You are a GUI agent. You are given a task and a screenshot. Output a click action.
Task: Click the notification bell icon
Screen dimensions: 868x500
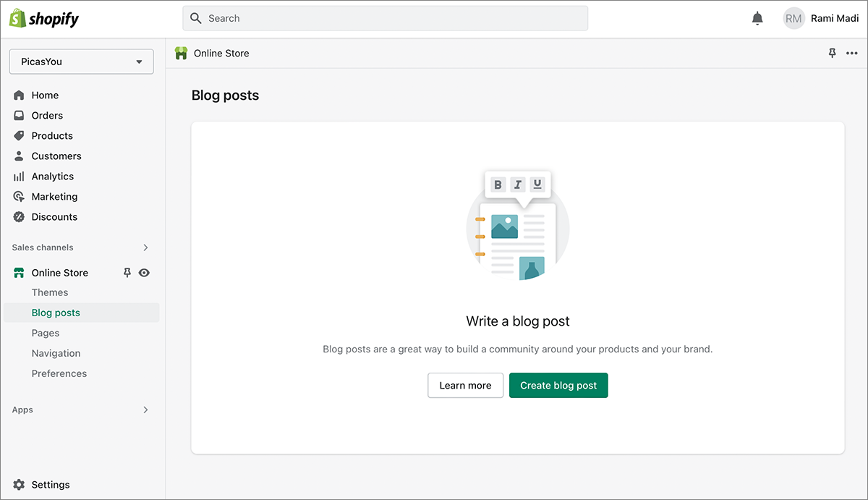coord(757,17)
